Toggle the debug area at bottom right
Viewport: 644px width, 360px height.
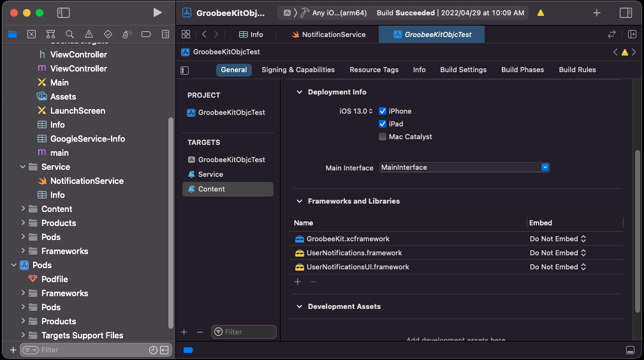pos(630,350)
